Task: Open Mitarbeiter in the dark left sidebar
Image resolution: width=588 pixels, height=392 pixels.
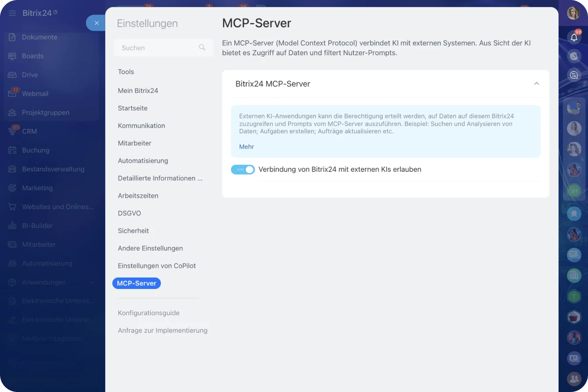Action: click(x=39, y=245)
